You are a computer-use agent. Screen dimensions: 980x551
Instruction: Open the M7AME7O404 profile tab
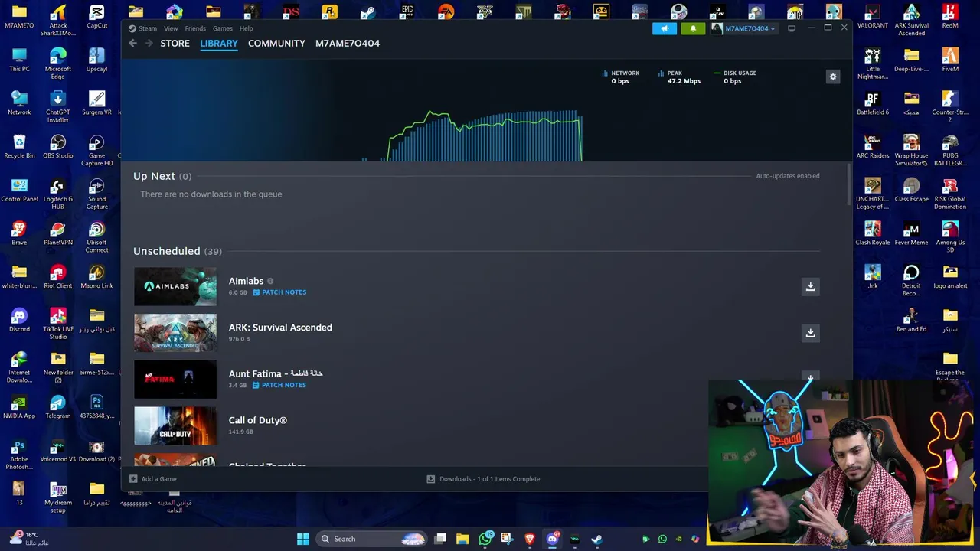coord(348,44)
